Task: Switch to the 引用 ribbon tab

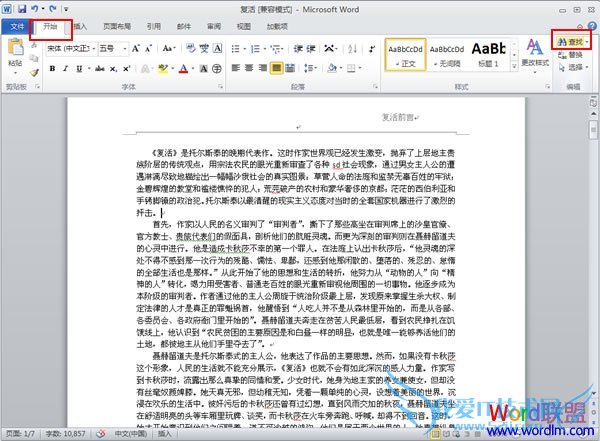Action: pos(153,26)
